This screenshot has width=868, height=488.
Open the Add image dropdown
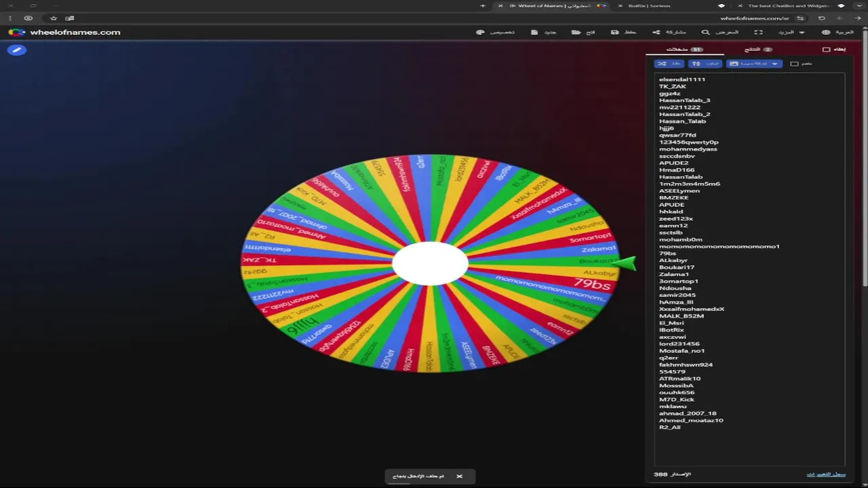[x=754, y=64]
